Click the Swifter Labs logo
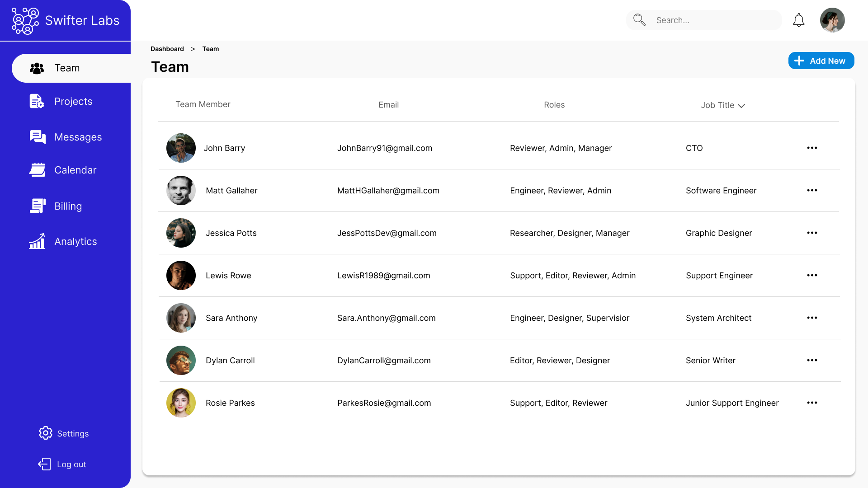Viewport: 868px width, 488px height. pos(25,21)
